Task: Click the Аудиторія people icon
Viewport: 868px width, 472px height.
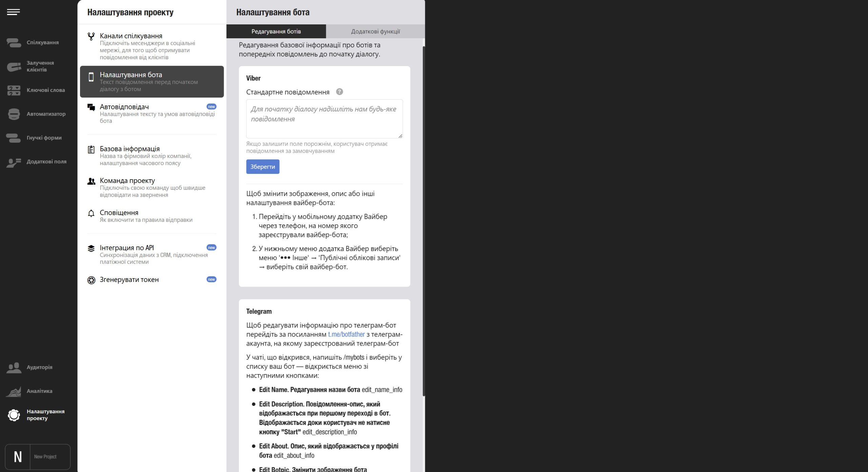Action: coord(14,367)
